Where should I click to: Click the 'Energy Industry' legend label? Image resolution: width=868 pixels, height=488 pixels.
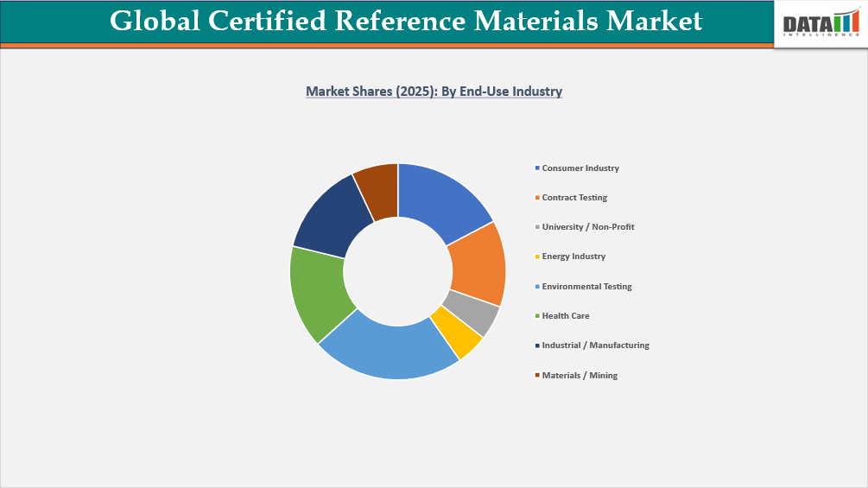pyautogui.click(x=573, y=257)
